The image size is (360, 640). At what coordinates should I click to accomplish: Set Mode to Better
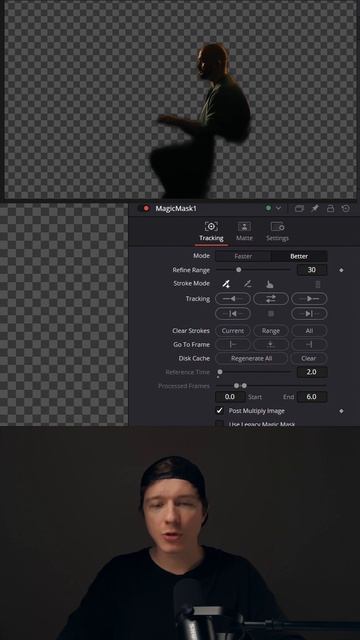(299, 256)
